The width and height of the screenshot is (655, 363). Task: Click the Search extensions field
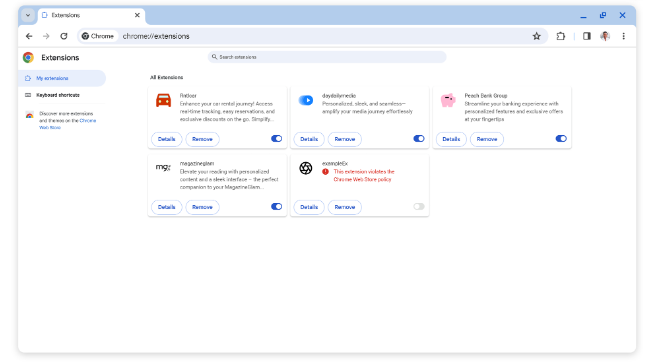pos(327,57)
